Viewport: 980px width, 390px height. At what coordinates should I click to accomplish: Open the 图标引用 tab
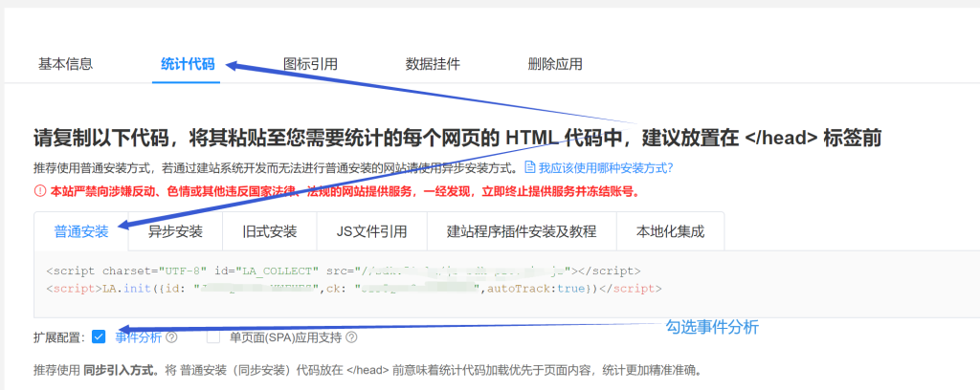click(310, 64)
